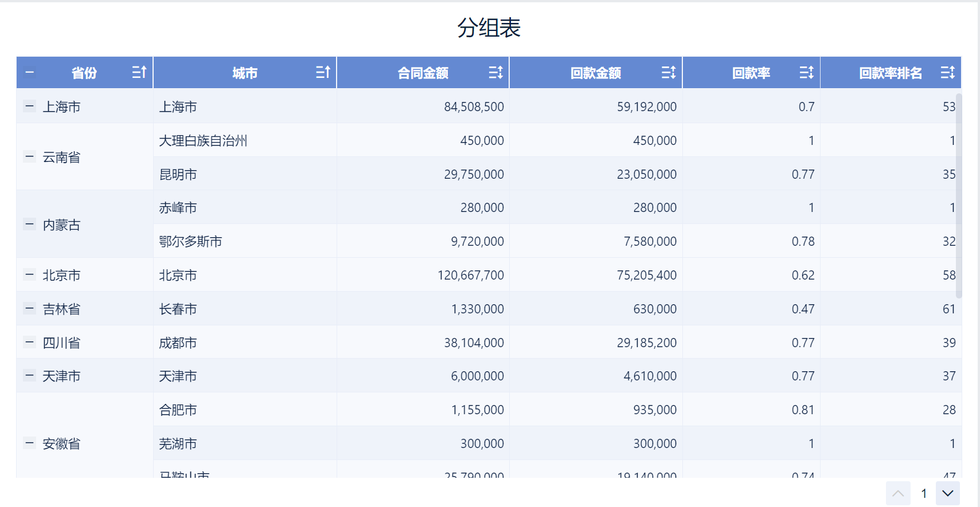
Task: Select the 昆明市 city cell
Action: 178,174
